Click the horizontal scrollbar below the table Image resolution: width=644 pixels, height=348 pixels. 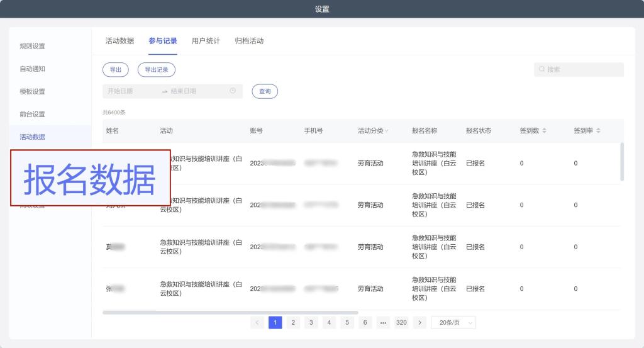tap(230, 312)
